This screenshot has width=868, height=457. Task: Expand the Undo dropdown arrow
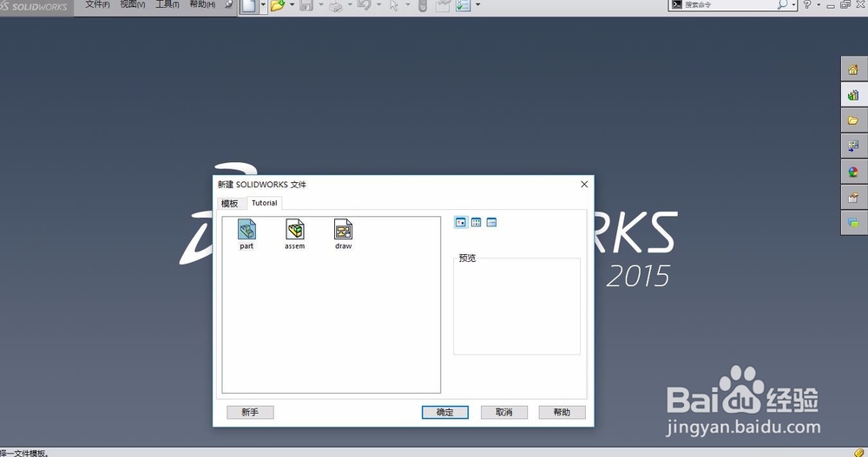(x=378, y=5)
